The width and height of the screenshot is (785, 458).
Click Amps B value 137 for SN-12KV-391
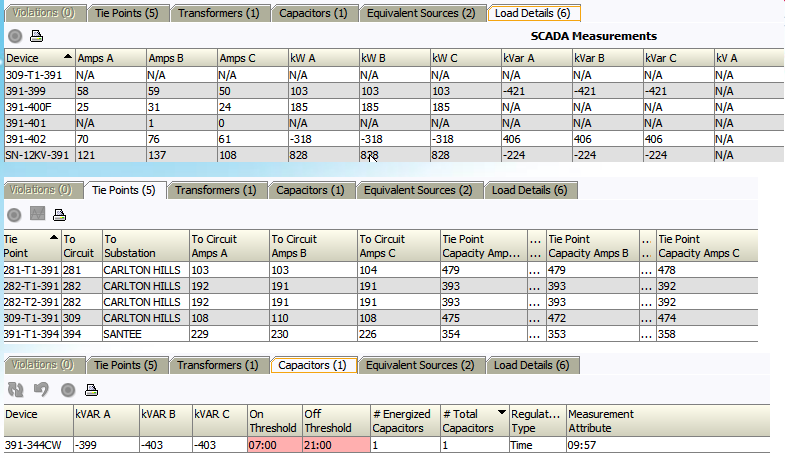point(182,155)
